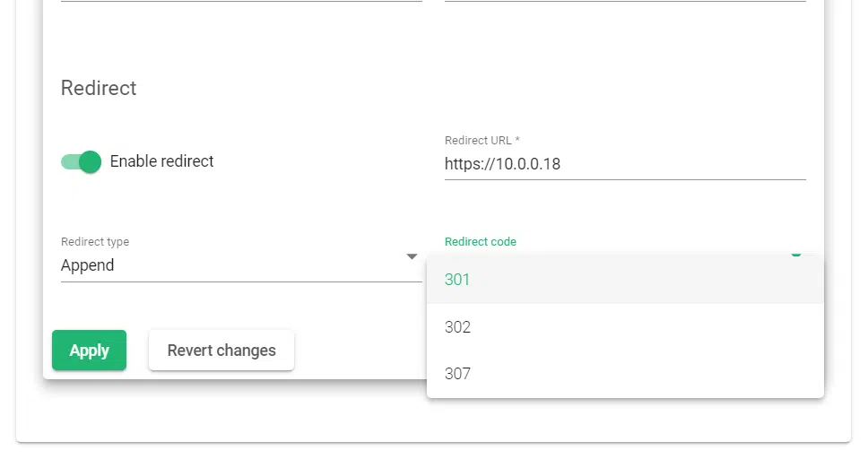868x459 pixels.
Task: Click the left field underline above Redirect heading
Action: click(x=241, y=2)
